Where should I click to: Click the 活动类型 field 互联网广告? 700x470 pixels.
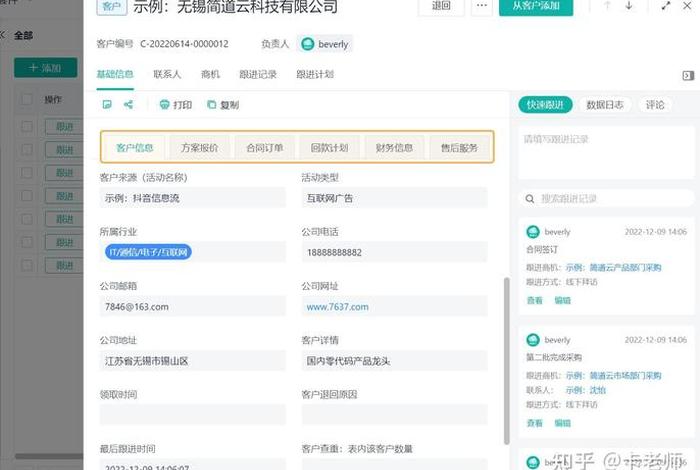pyautogui.click(x=394, y=198)
